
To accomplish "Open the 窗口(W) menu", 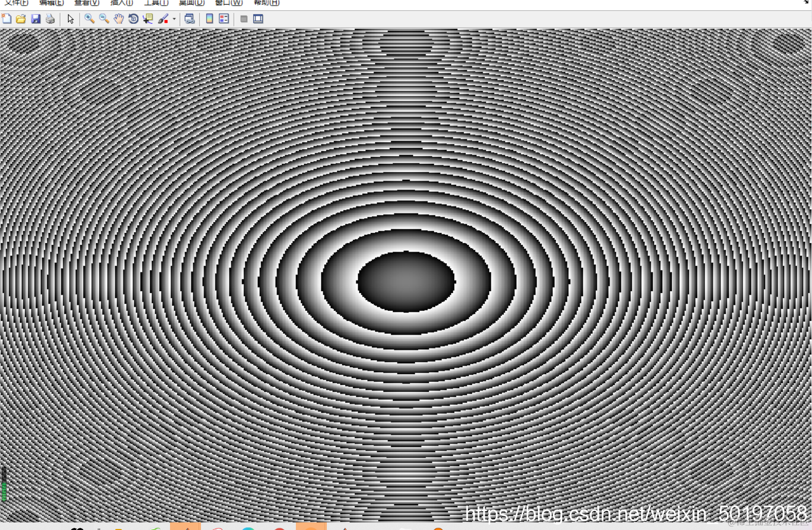I will (229, 3).
